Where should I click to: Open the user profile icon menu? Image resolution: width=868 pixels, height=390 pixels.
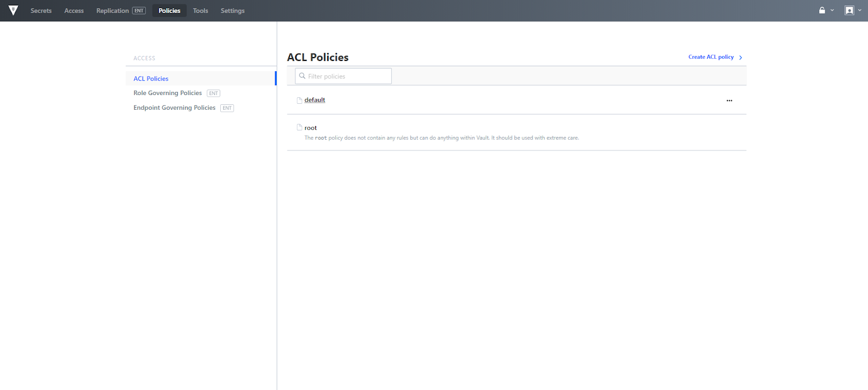[x=850, y=10]
